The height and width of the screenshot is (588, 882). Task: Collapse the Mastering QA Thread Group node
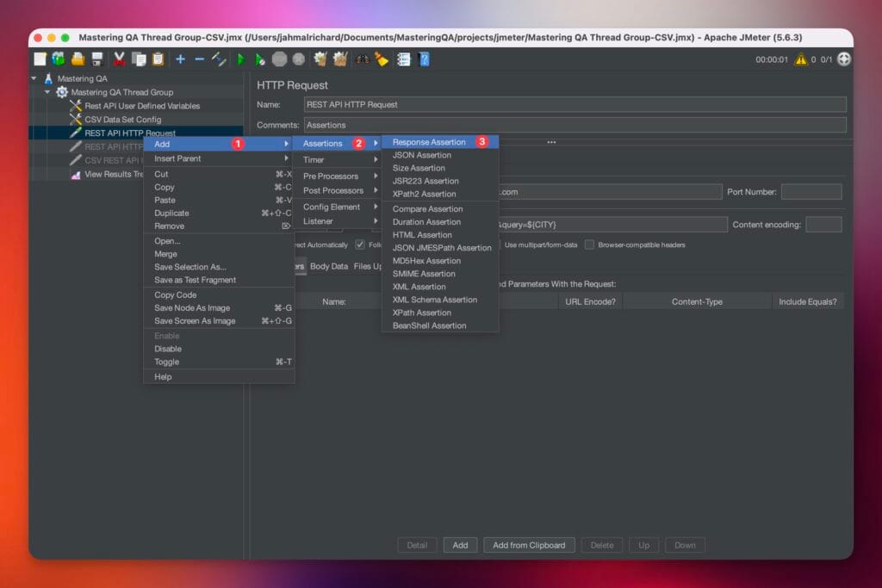47,92
